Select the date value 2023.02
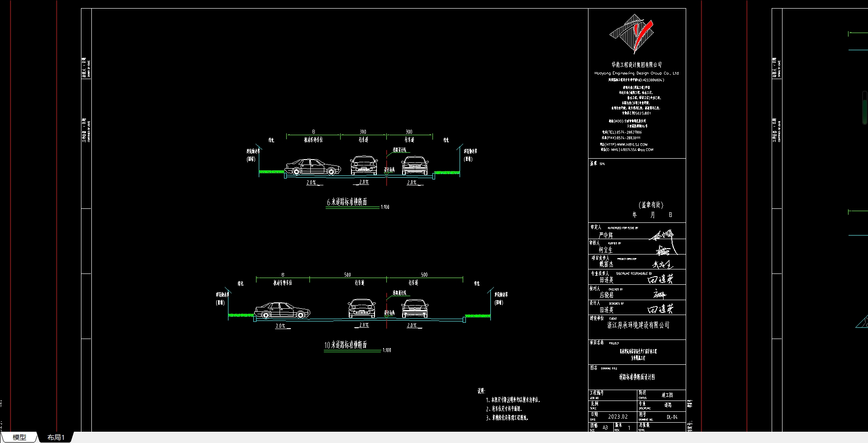This screenshot has height=443, width=868. click(x=618, y=417)
